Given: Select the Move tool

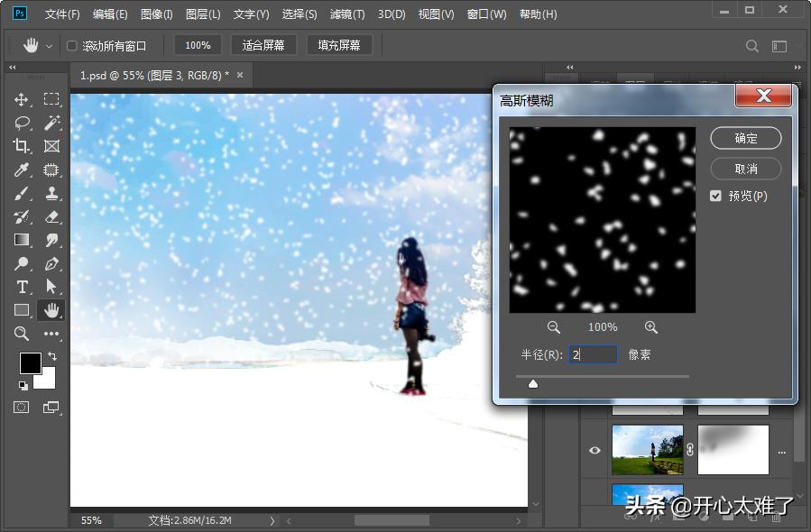Looking at the screenshot, I should [x=21, y=99].
